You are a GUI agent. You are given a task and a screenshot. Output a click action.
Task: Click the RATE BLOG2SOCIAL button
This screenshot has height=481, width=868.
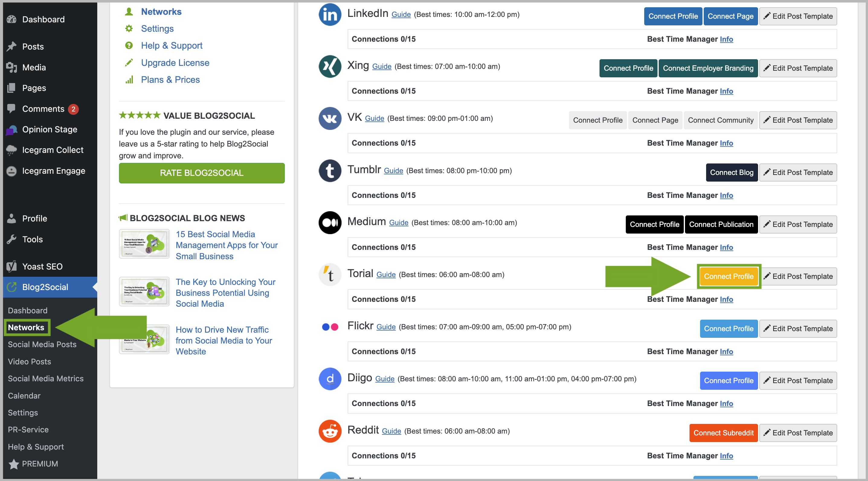coord(201,173)
